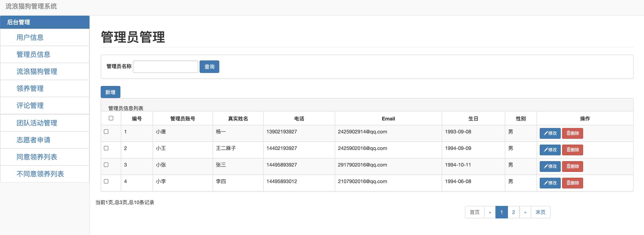Click the name 李四
This screenshot has width=644, height=235.
[221, 181]
